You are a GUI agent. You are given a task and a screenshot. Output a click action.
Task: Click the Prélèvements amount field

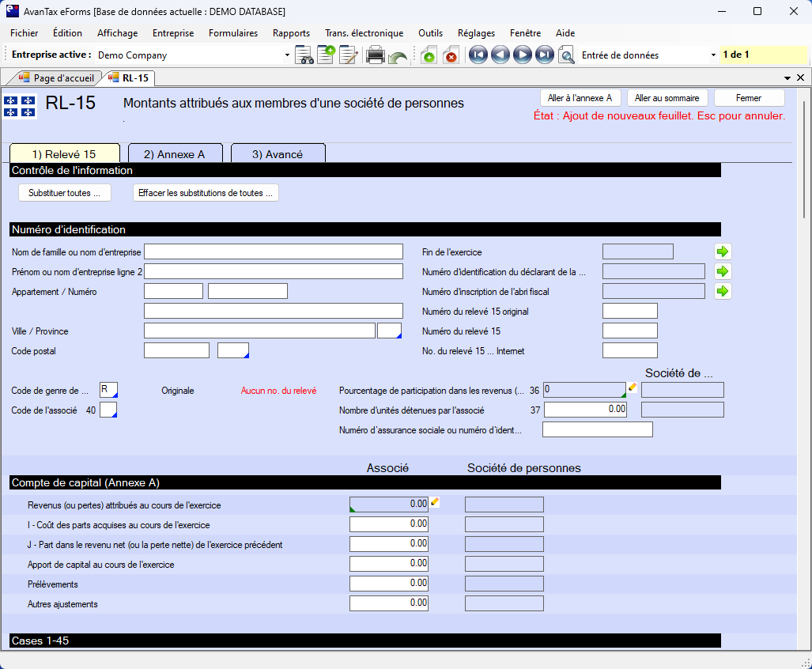tap(389, 584)
